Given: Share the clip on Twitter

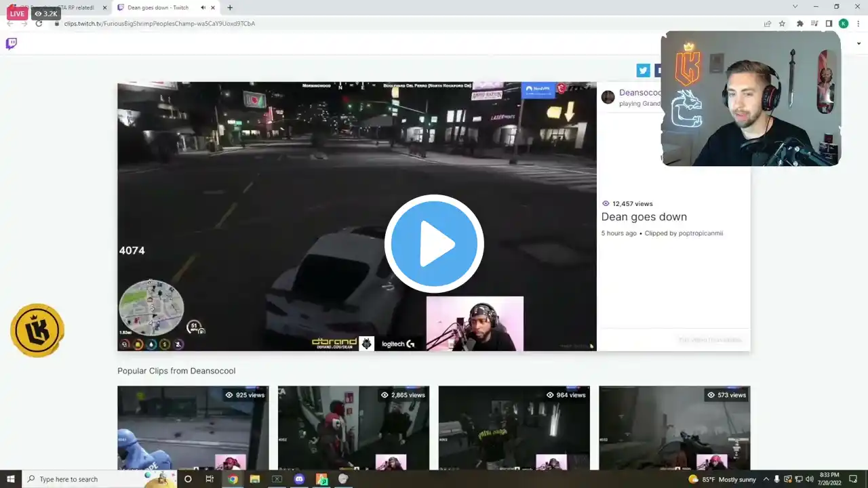Looking at the screenshot, I should [x=643, y=70].
